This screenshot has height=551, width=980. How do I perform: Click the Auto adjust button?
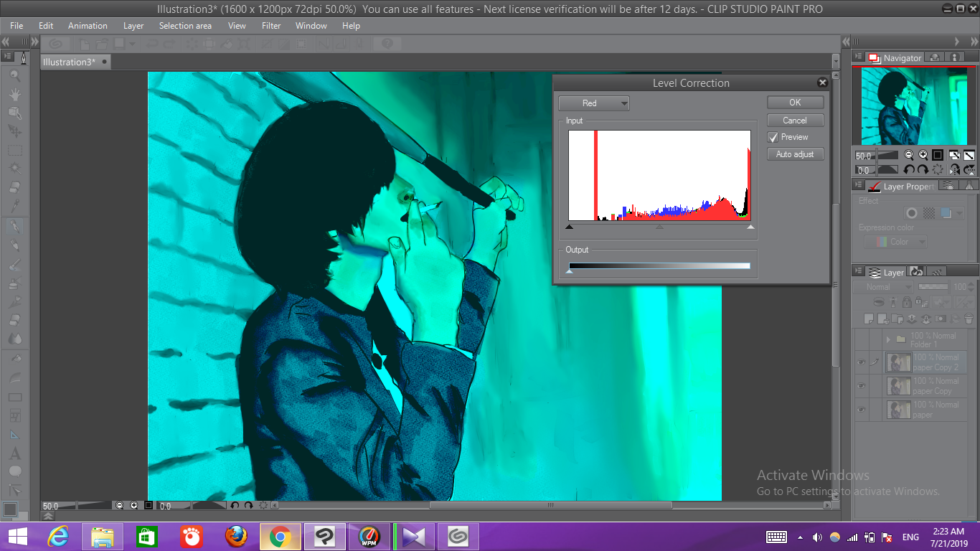click(x=795, y=154)
